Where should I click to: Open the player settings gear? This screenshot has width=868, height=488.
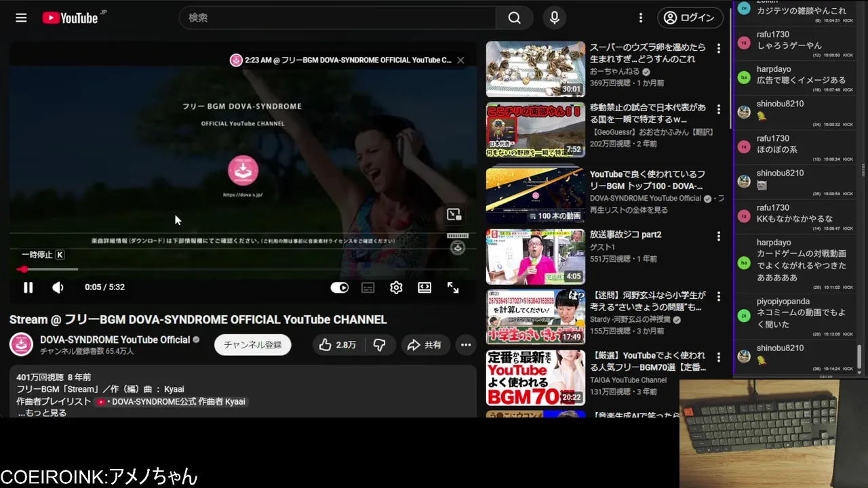pyautogui.click(x=396, y=287)
